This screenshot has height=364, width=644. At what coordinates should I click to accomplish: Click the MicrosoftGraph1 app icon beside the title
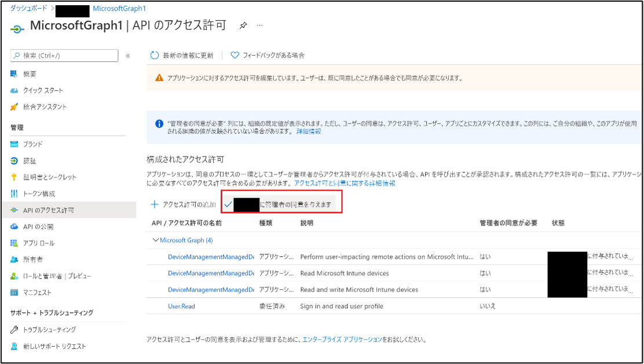pos(16,30)
